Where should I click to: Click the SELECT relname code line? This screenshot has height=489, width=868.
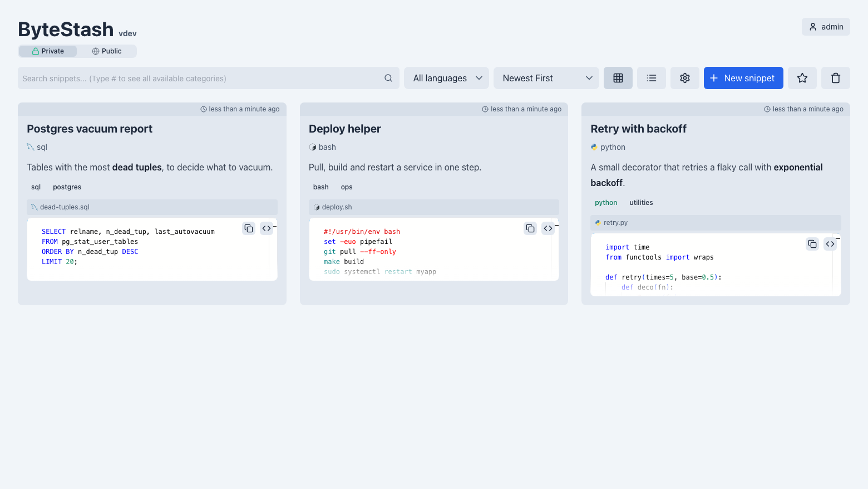click(x=128, y=232)
